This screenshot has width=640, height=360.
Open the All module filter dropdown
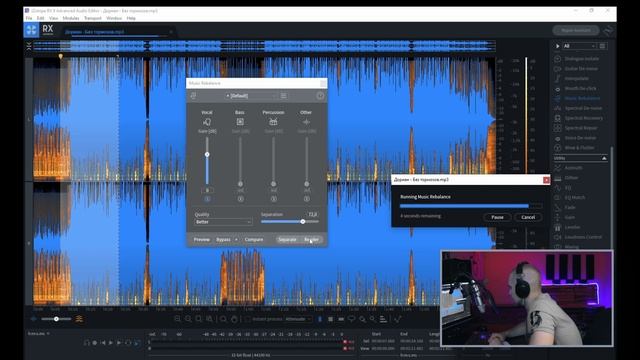pos(579,46)
